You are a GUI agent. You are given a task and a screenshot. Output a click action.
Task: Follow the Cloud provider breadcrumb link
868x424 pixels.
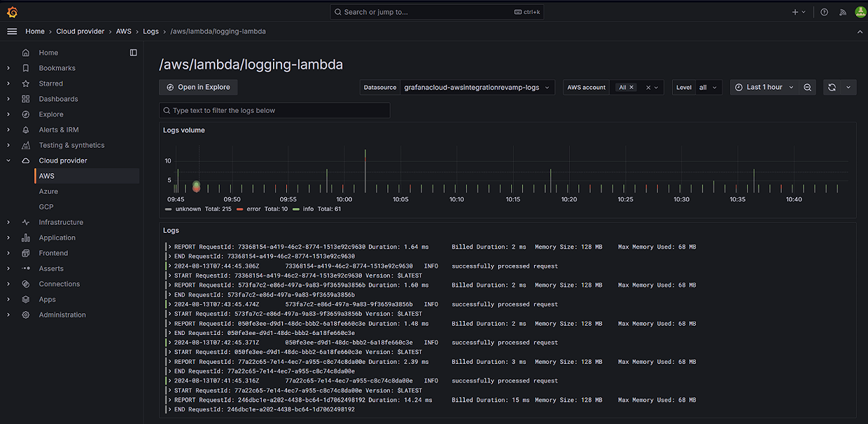coord(80,32)
